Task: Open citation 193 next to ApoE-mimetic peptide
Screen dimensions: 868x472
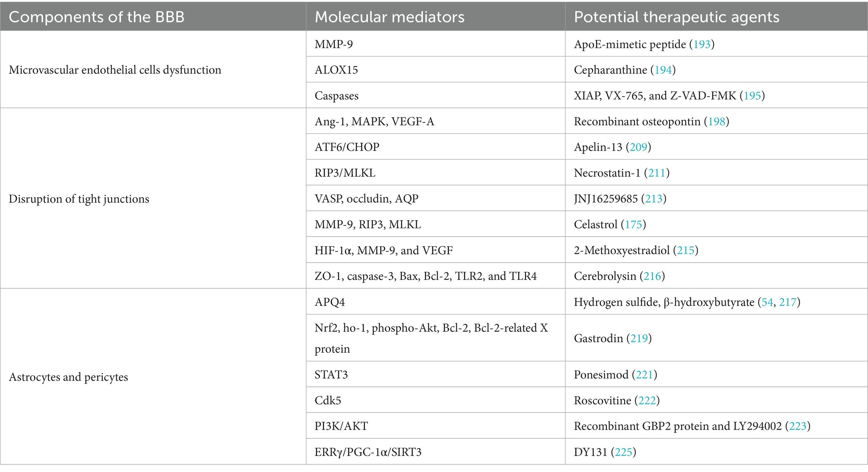Action: click(702, 44)
